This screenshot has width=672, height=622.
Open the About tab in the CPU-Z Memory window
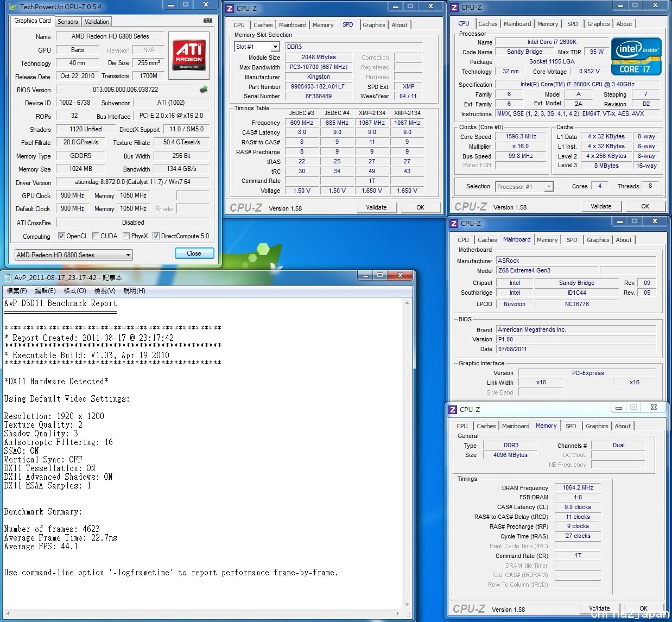623,426
